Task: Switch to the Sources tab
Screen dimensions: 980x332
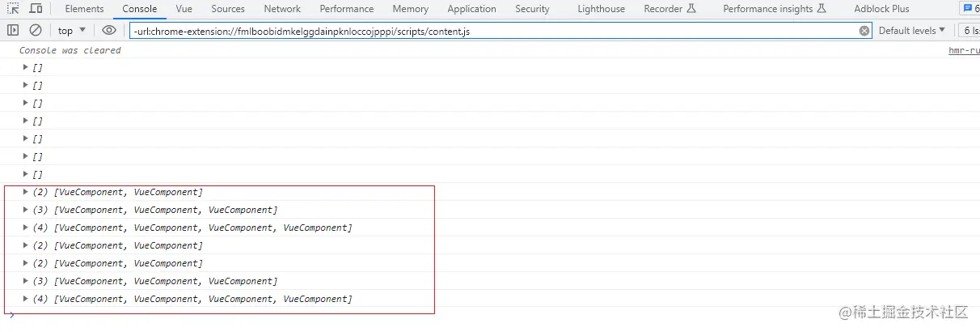Action: [x=228, y=9]
